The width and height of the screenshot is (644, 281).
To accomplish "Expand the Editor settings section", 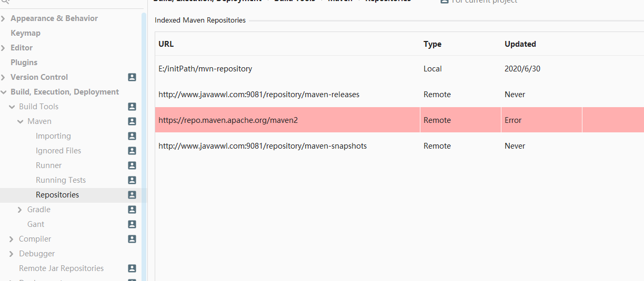I will tap(4, 48).
